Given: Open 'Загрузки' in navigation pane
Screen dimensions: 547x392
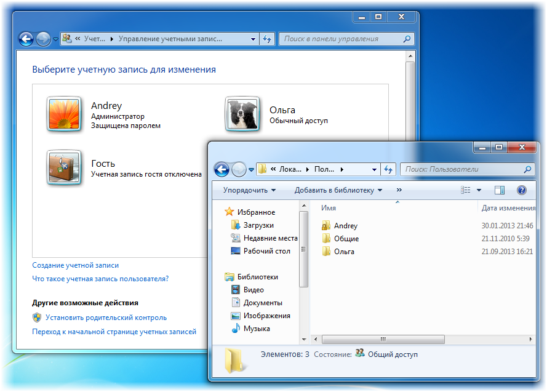Looking at the screenshot, I should [258, 225].
